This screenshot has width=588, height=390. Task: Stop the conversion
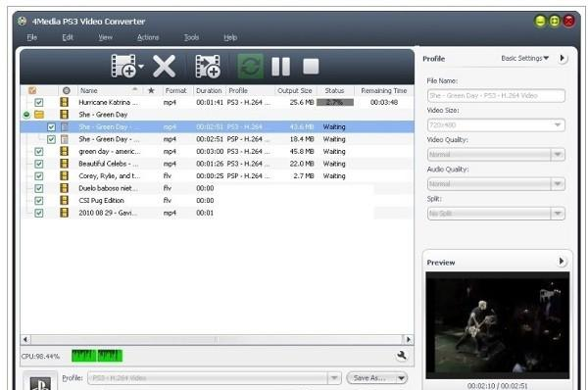pyautogui.click(x=311, y=67)
